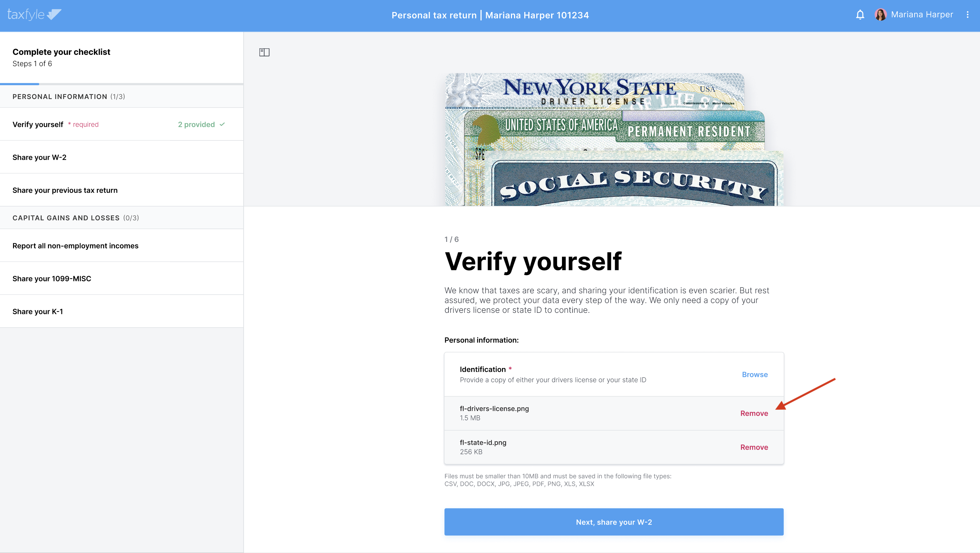Screen dimensions: 980x553
Task: Click the Verify yourself heading
Action: pyautogui.click(x=532, y=262)
